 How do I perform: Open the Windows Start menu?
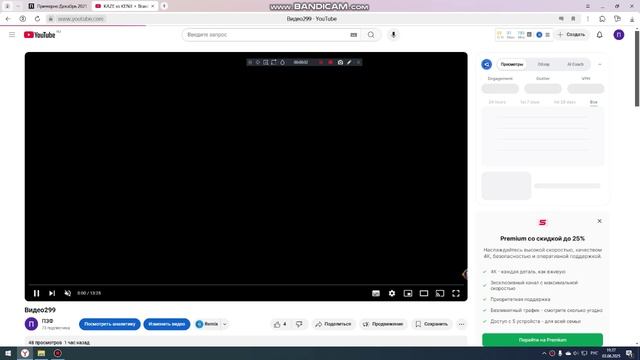tap(8, 353)
